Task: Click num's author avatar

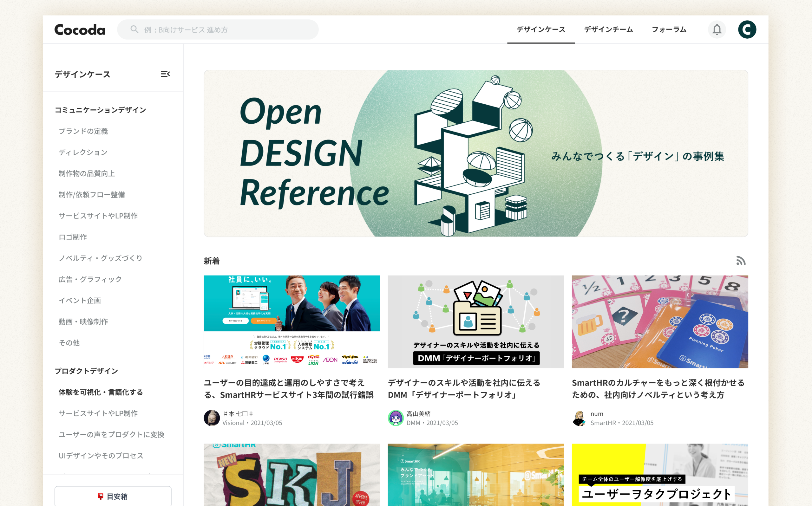Action: pos(580,418)
